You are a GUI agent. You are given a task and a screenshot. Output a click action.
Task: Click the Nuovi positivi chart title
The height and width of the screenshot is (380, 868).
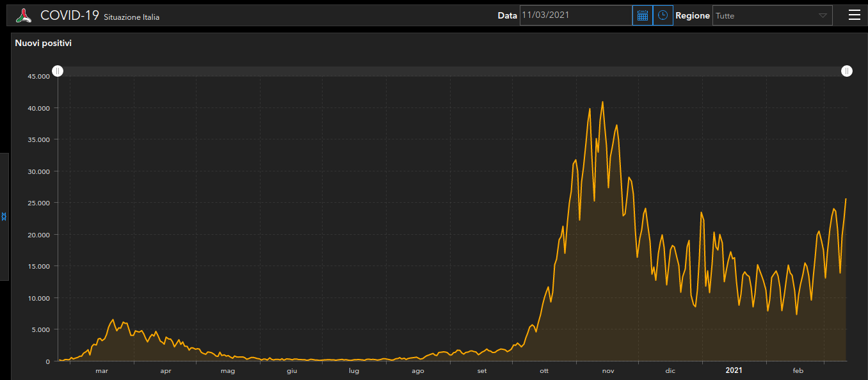[44, 44]
